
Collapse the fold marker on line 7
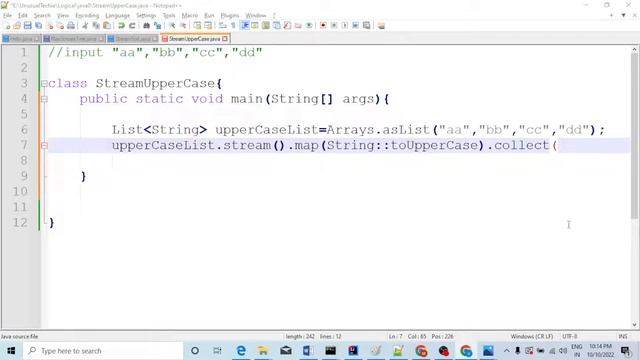point(44,146)
